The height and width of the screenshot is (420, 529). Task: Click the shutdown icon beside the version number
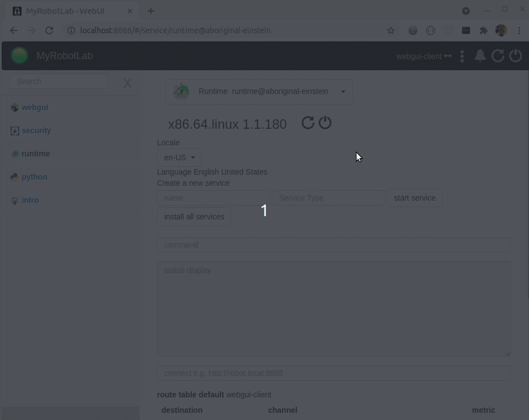pyautogui.click(x=325, y=123)
